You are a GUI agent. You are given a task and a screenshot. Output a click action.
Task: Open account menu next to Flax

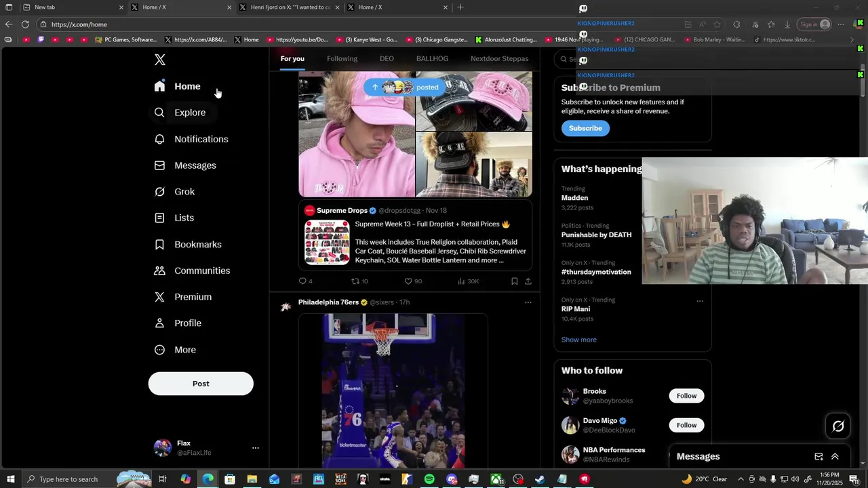coord(256,448)
